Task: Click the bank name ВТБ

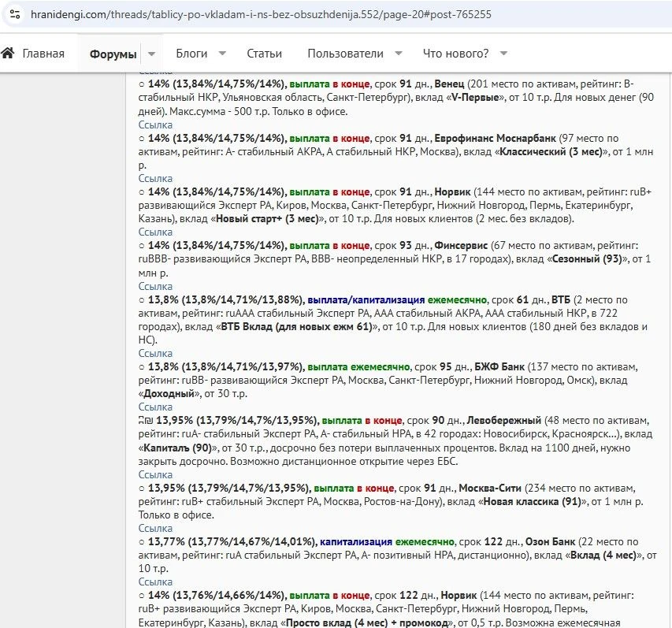Action: tap(561, 299)
